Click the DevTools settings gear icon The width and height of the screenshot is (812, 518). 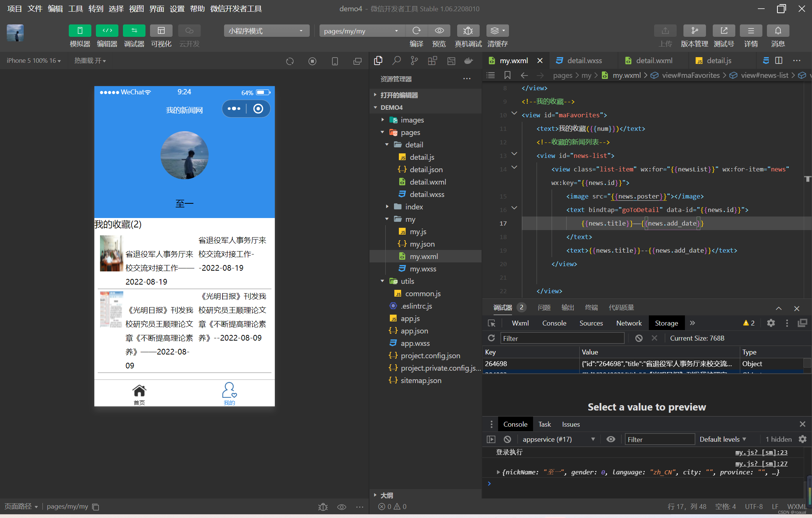click(x=771, y=323)
